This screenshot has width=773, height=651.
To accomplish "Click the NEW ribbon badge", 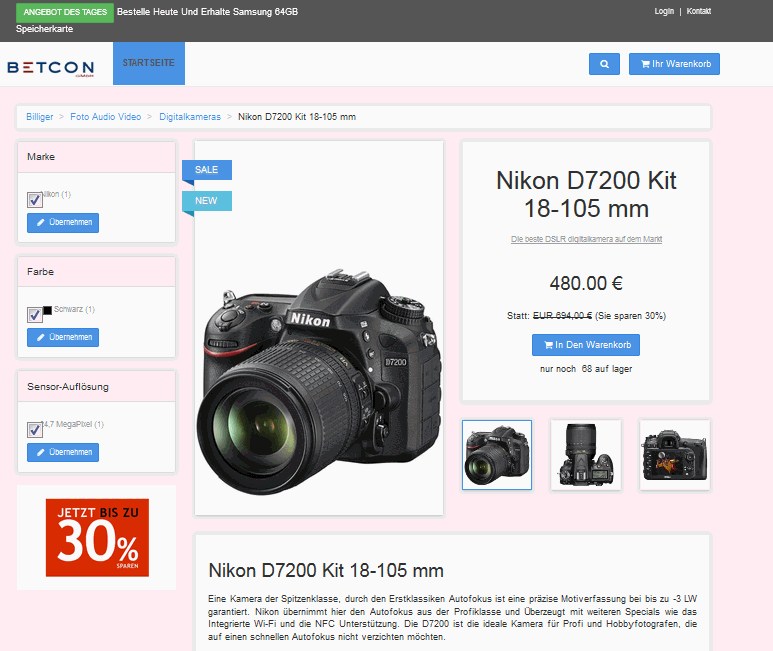I will pyautogui.click(x=207, y=201).
